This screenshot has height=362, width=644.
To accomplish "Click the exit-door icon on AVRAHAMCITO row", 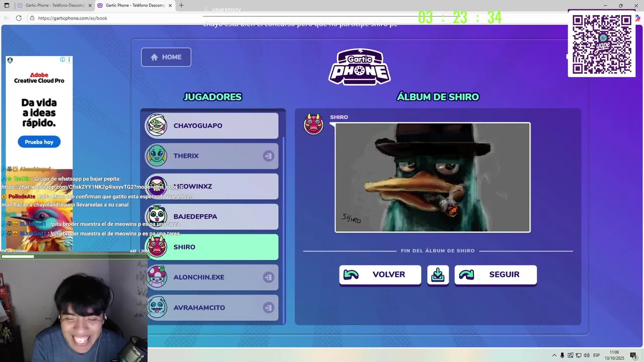I will pos(268,308).
